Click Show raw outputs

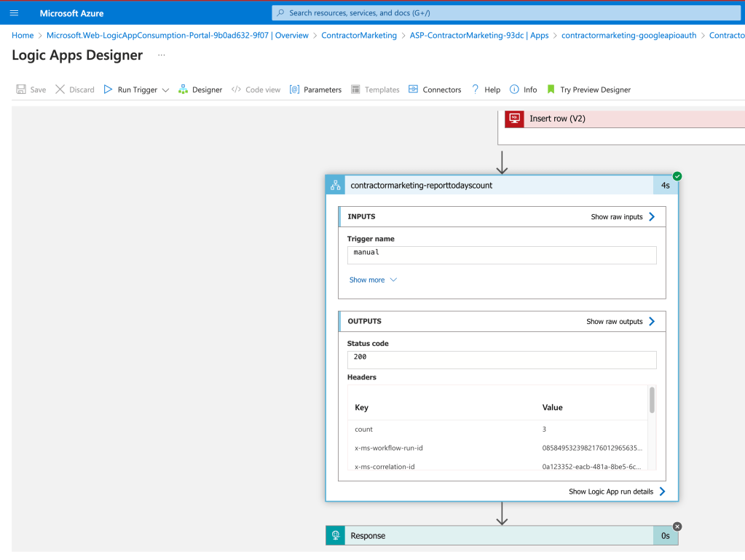click(615, 322)
